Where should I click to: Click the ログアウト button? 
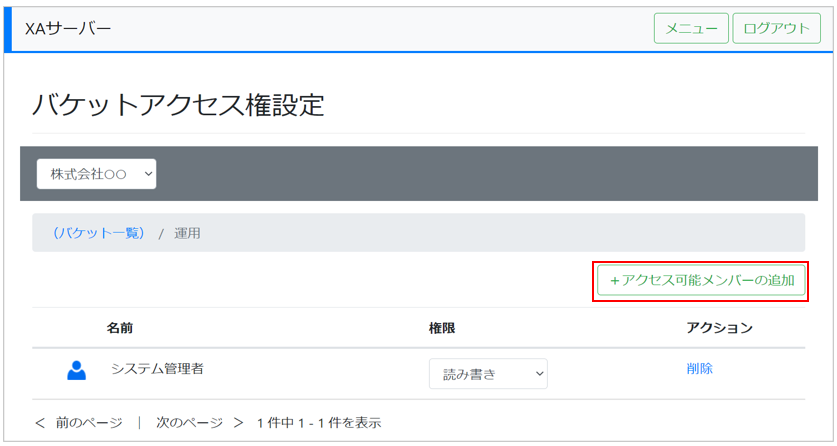tap(776, 29)
